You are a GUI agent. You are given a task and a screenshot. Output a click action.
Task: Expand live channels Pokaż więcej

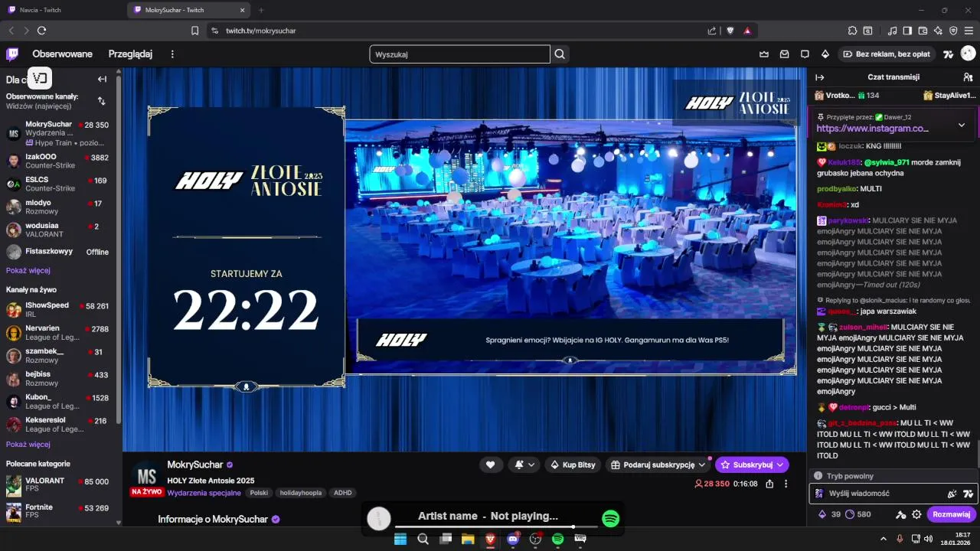[x=28, y=444]
